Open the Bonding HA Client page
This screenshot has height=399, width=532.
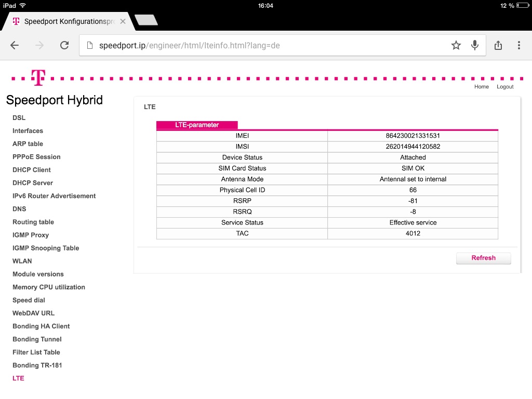click(41, 326)
